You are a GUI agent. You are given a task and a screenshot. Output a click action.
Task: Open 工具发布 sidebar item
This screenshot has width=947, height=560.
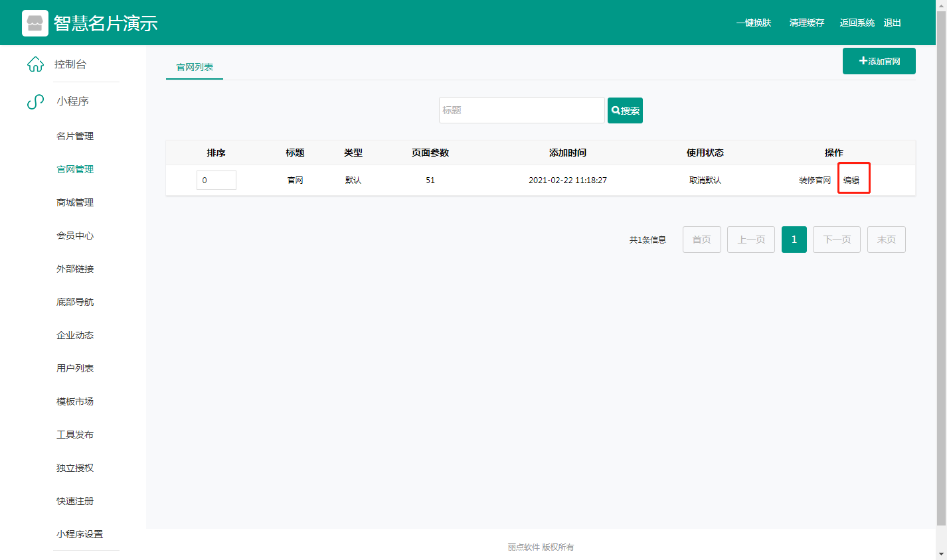pyautogui.click(x=75, y=435)
